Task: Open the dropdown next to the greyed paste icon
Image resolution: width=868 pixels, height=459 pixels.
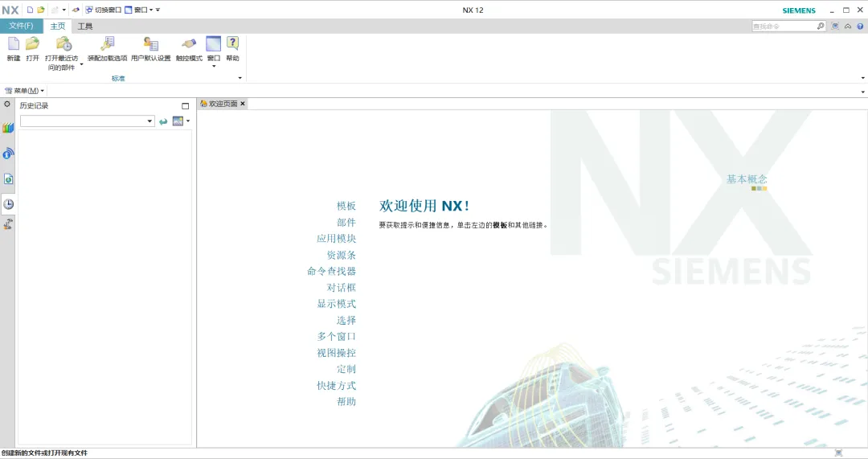Action: coord(63,10)
